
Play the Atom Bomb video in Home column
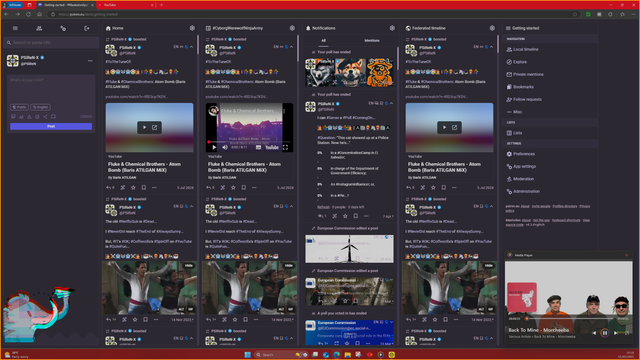point(144,127)
